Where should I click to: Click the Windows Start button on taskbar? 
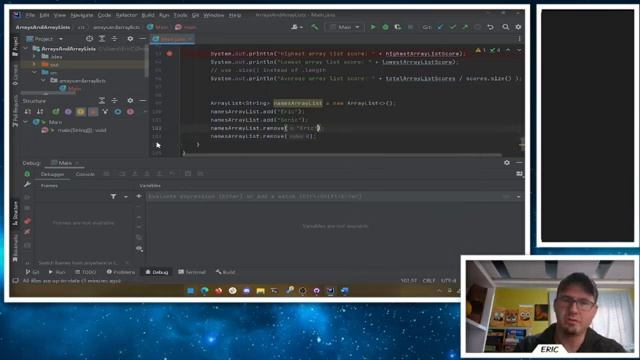point(191,291)
